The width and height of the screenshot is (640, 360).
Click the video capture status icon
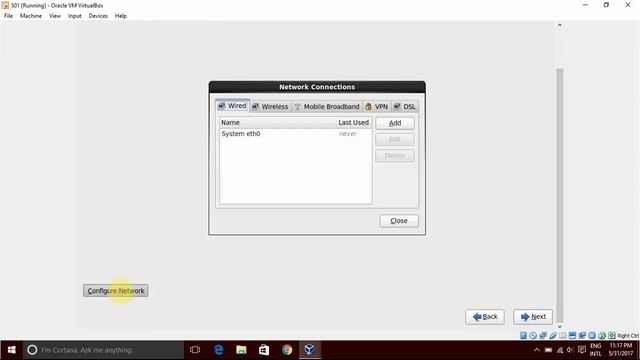pyautogui.click(x=582, y=336)
